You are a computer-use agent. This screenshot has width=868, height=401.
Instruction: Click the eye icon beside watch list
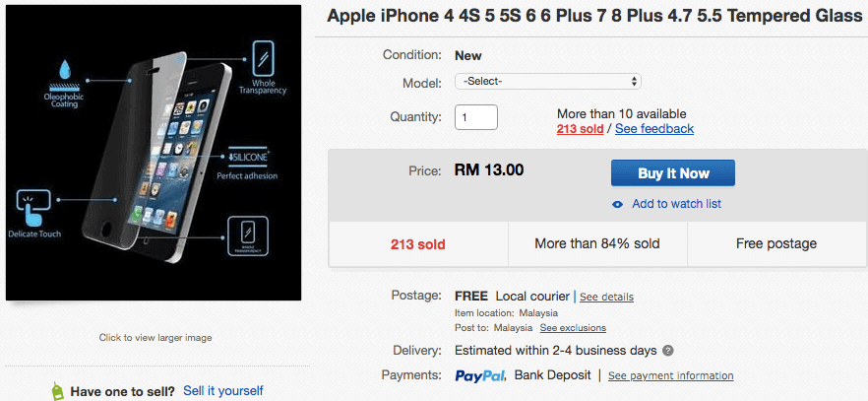click(617, 204)
